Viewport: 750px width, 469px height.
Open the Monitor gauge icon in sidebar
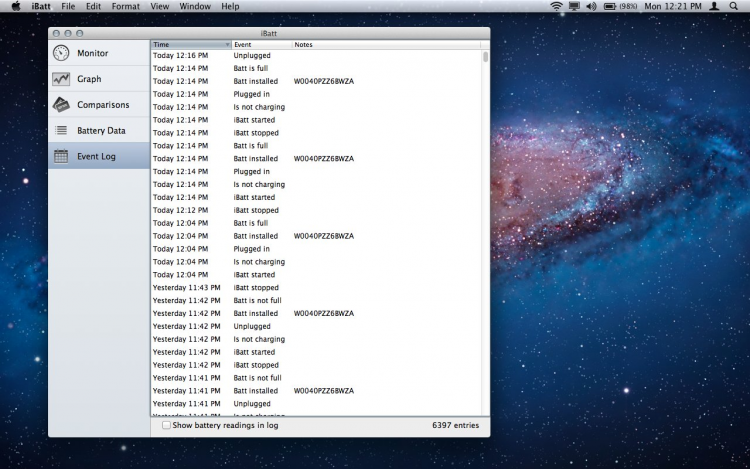coord(61,53)
